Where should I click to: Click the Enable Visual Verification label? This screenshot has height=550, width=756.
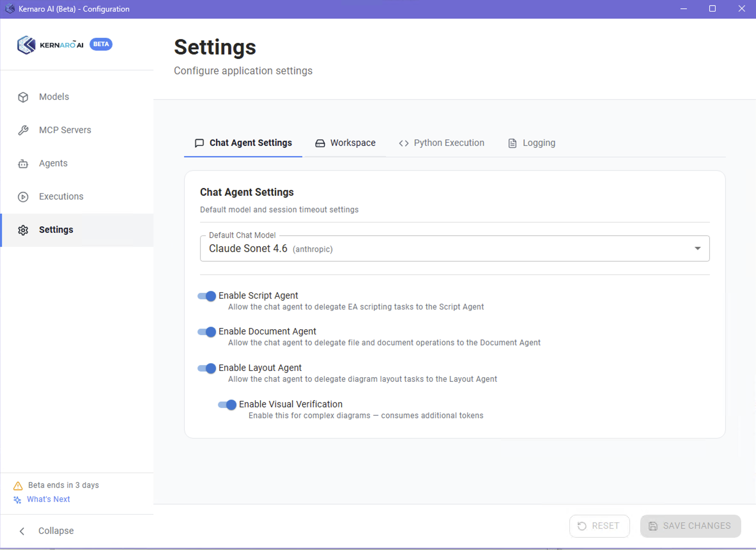(291, 404)
